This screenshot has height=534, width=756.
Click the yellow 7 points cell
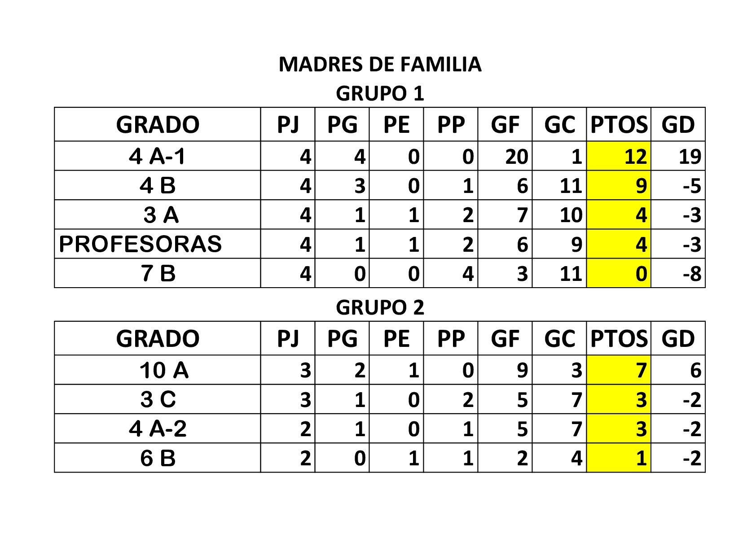click(x=619, y=370)
